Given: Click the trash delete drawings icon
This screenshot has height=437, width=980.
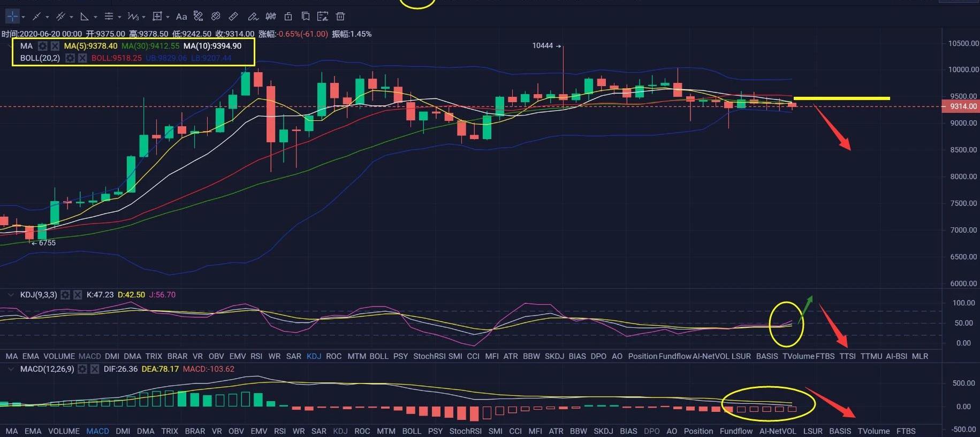Looking at the screenshot, I should pyautogui.click(x=340, y=17).
